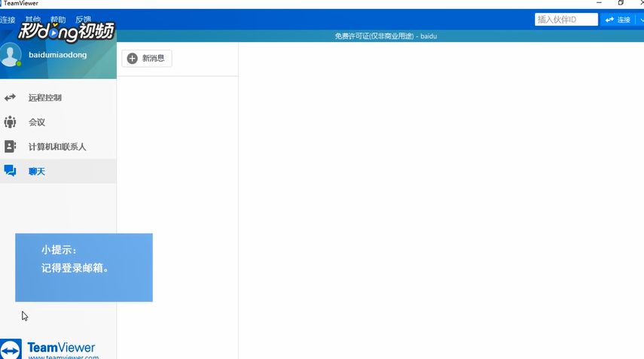Open the Meeting (会议) section
Viewport: 644px width, 359px height.
pos(58,122)
